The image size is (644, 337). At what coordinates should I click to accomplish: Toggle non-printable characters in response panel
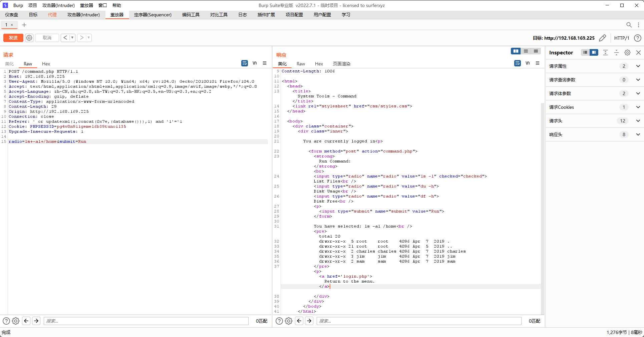[528, 63]
